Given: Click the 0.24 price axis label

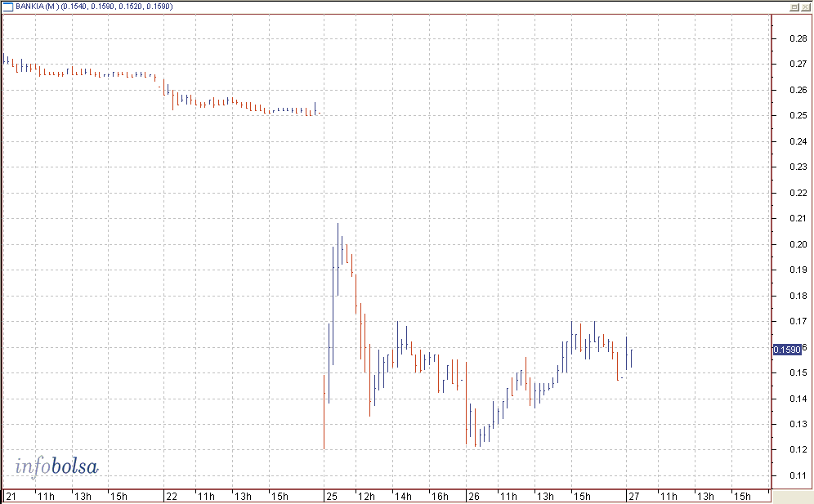Looking at the screenshot, I should (798, 141).
